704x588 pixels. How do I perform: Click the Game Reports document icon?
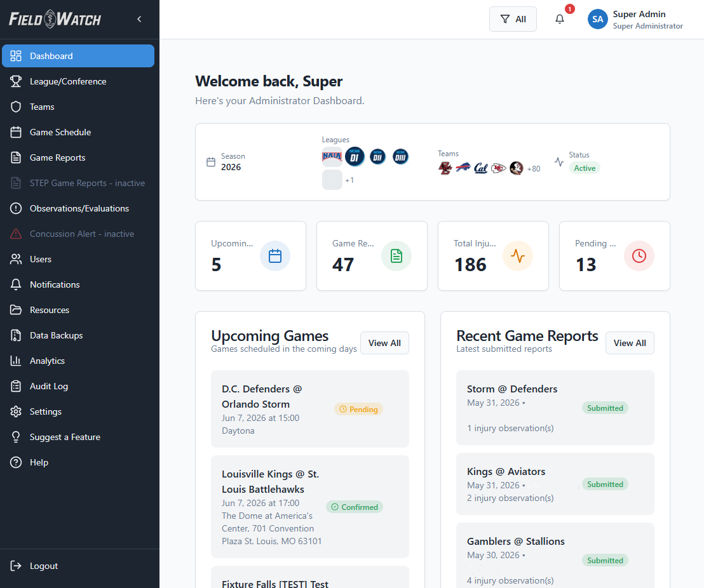[16, 157]
